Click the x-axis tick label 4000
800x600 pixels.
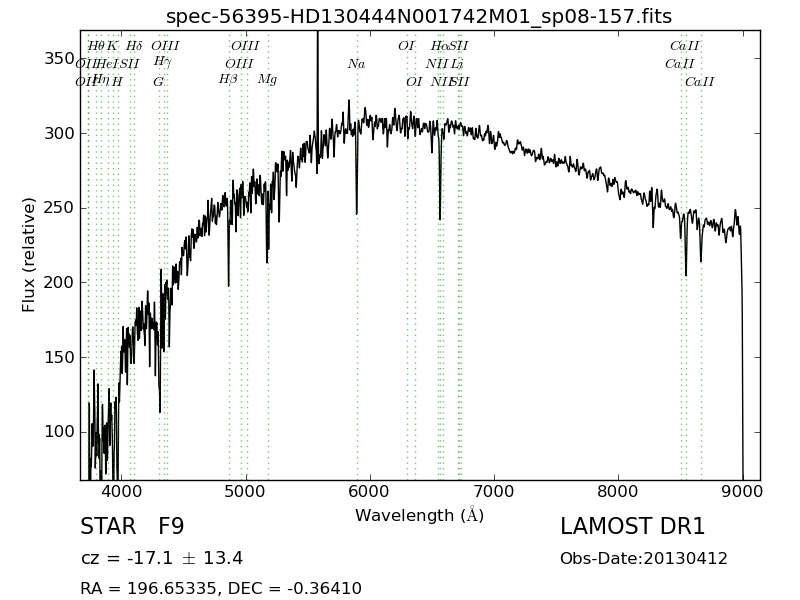point(122,491)
